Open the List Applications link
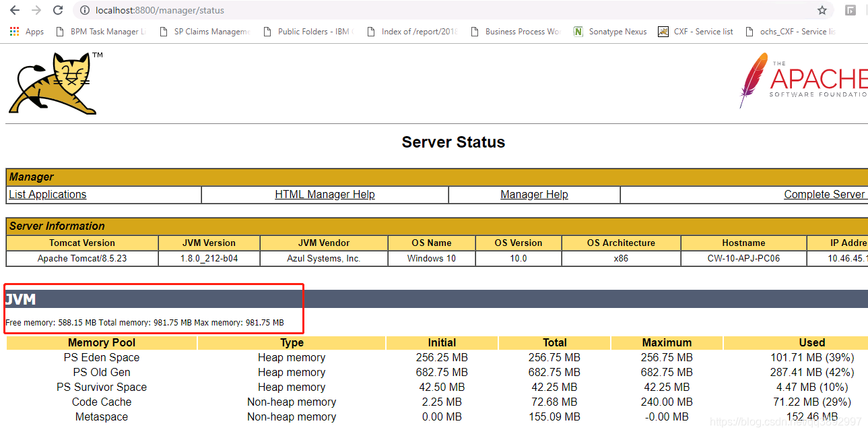The height and width of the screenshot is (434, 868). coord(47,194)
